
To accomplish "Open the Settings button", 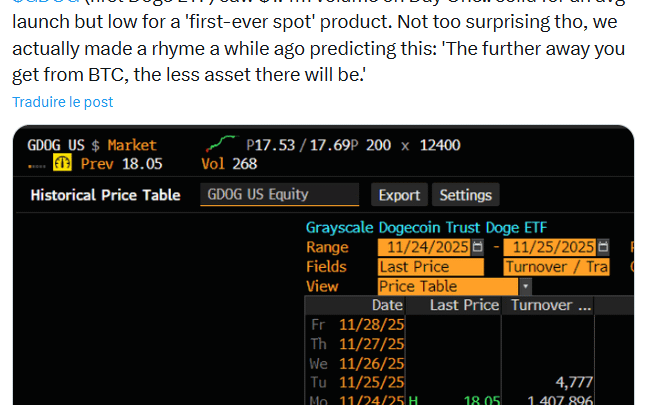I will 465,195.
